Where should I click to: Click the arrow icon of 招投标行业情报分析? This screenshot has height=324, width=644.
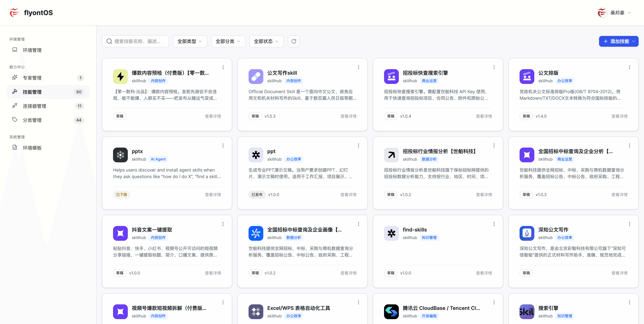tap(391, 155)
